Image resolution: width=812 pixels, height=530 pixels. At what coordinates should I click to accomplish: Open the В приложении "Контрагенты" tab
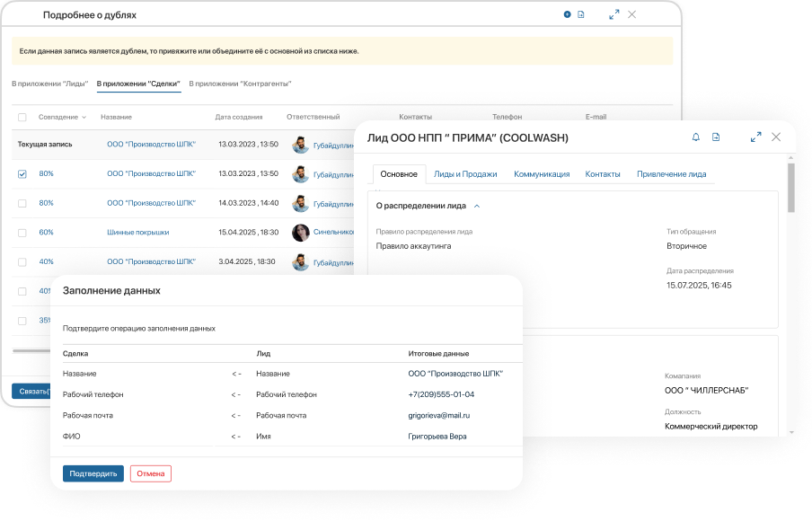[240, 84]
